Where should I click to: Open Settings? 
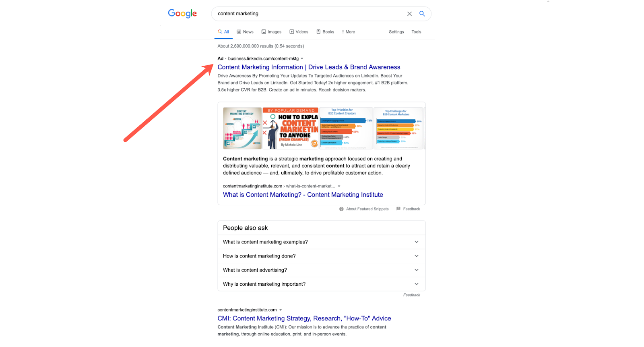point(396,32)
